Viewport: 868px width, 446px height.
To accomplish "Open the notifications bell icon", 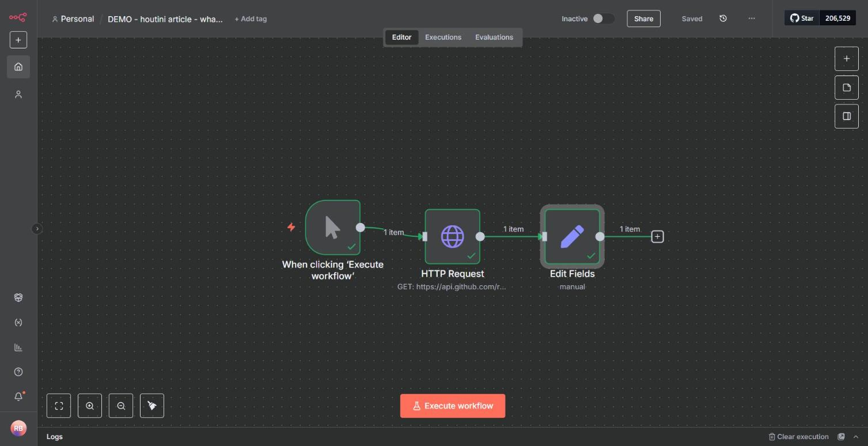I will 18,396.
